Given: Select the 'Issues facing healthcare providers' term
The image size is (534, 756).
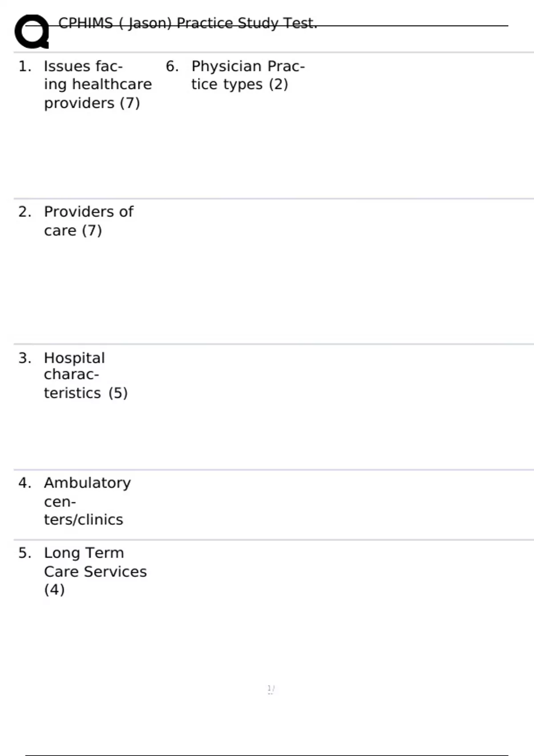Looking at the screenshot, I should tap(97, 84).
